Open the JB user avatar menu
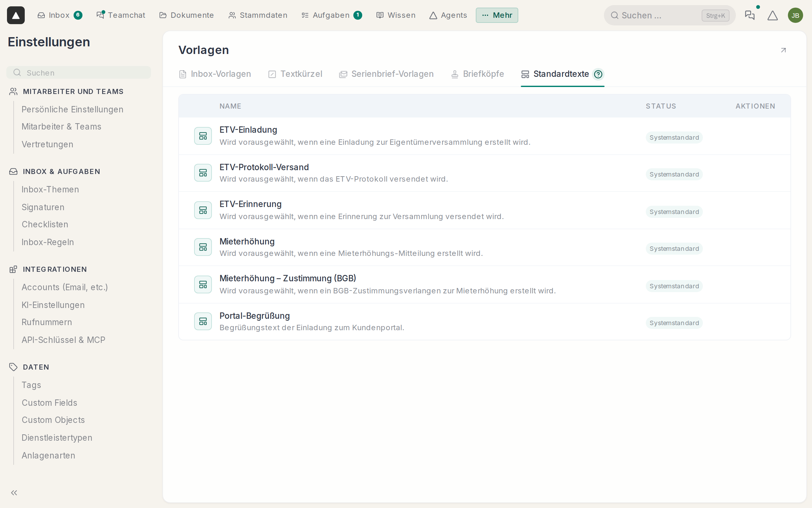The width and height of the screenshot is (812, 508). click(795, 15)
